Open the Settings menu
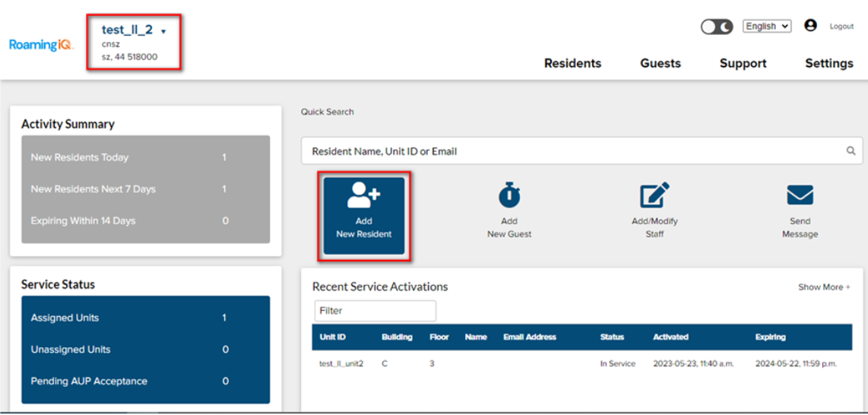 pyautogui.click(x=828, y=64)
